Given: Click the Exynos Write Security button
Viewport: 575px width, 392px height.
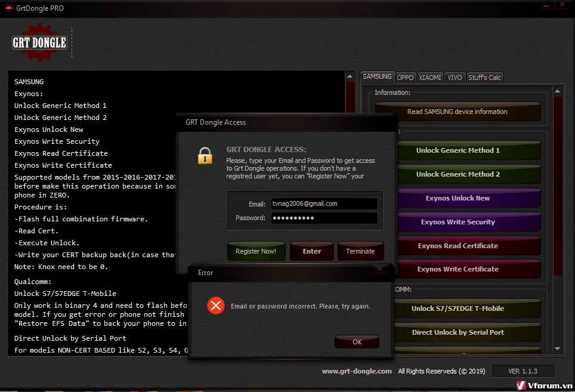Looking at the screenshot, I should click(x=468, y=222).
